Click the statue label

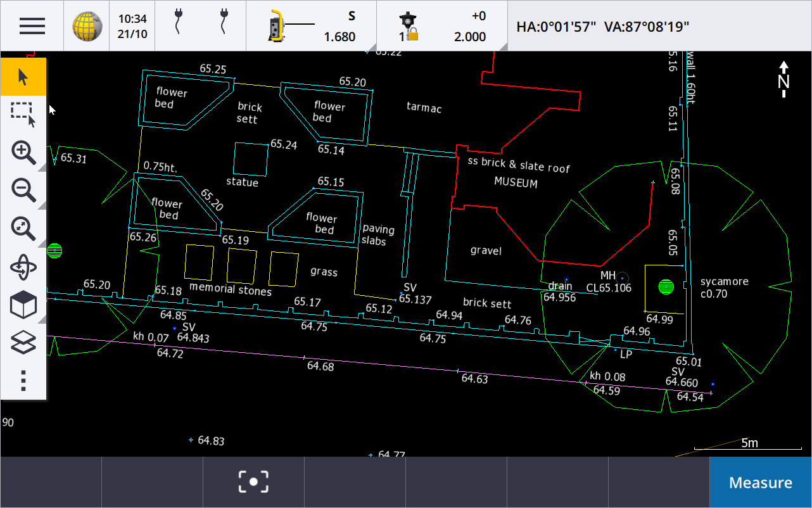point(243,182)
